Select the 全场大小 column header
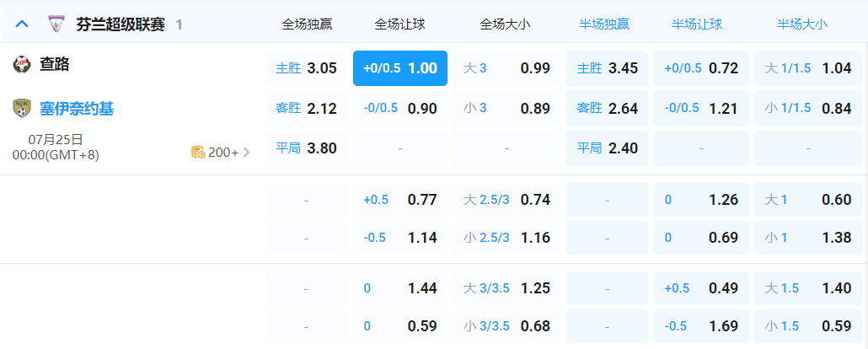 coord(506,24)
